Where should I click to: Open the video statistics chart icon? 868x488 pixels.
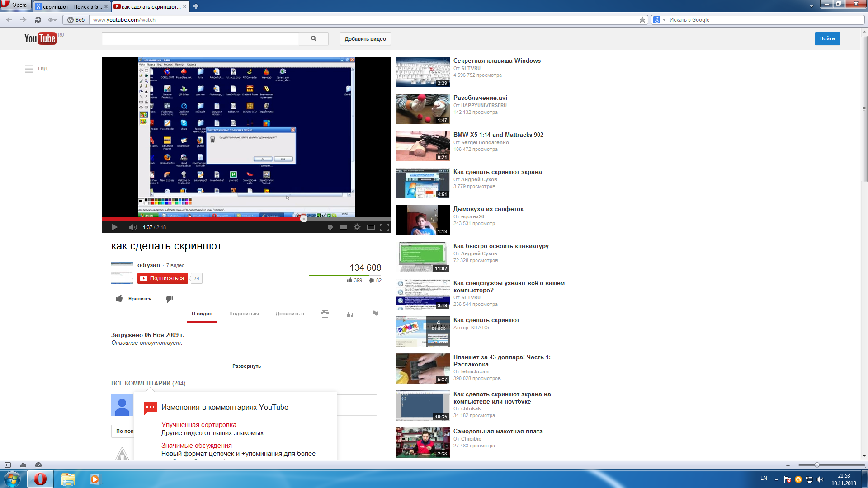point(350,314)
